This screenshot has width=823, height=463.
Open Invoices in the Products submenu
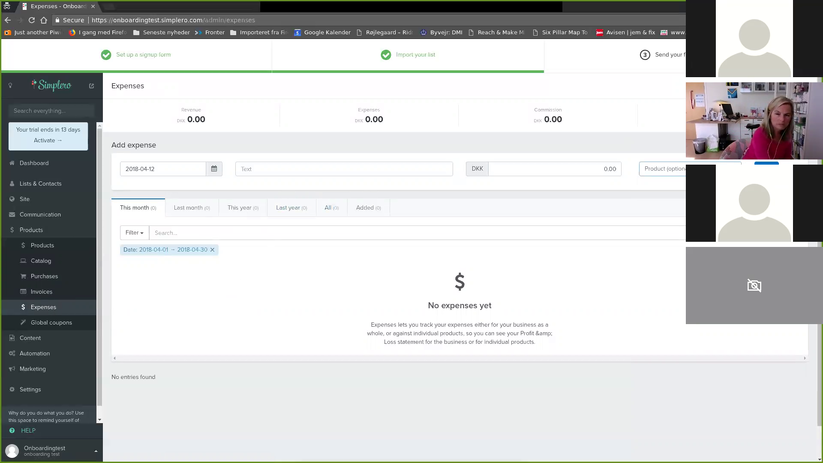[41, 291]
